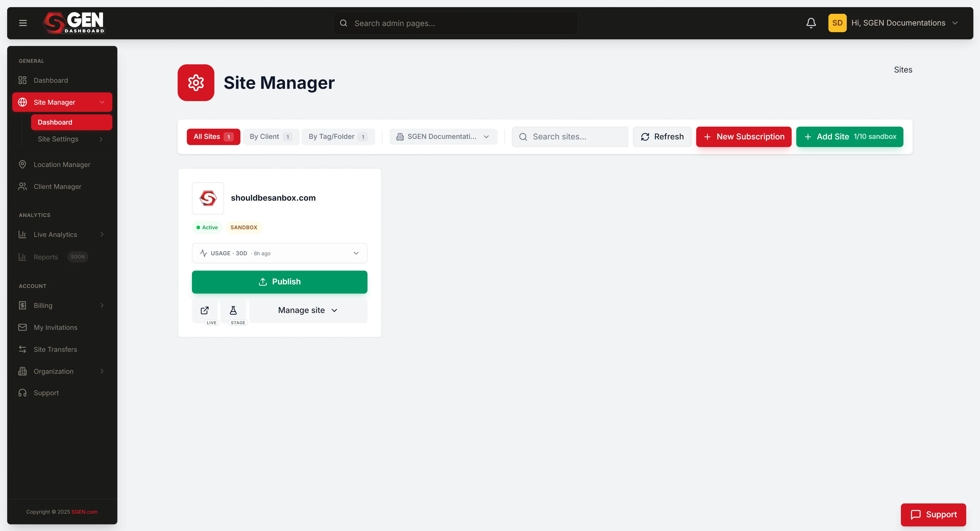The image size is (980, 531).
Task: Click the Billing receipt icon
Action: (22, 305)
